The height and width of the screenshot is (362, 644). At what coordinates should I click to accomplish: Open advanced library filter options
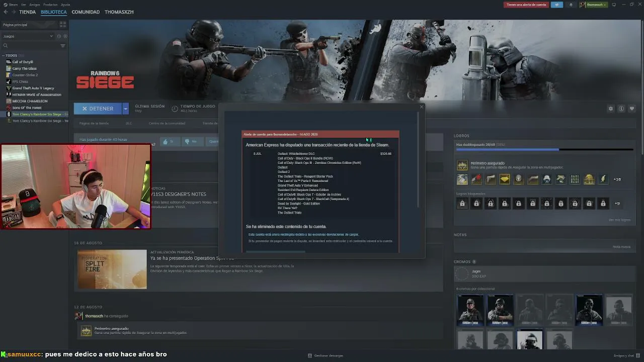click(x=63, y=46)
